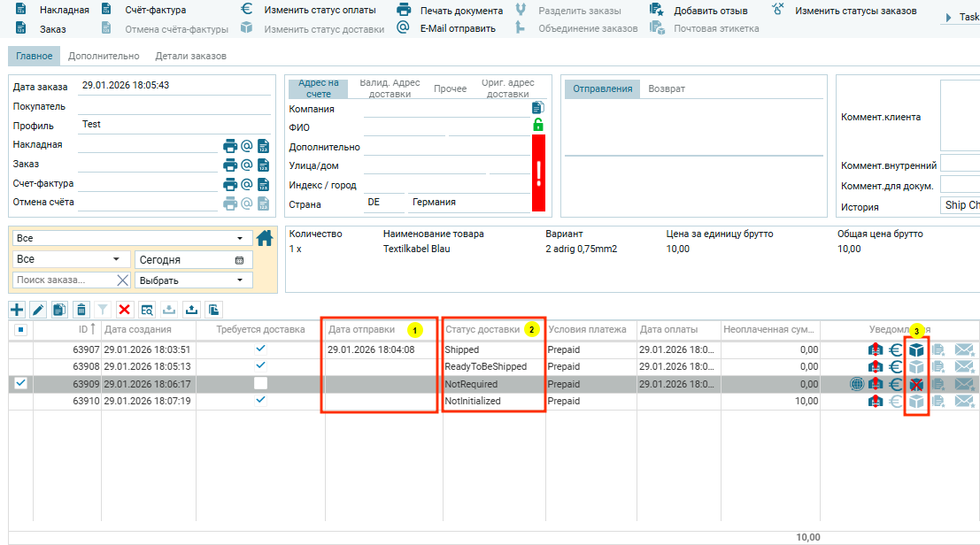The height and width of the screenshot is (545, 980).
Task: Click the red X toolbar icon
Action: point(125,310)
